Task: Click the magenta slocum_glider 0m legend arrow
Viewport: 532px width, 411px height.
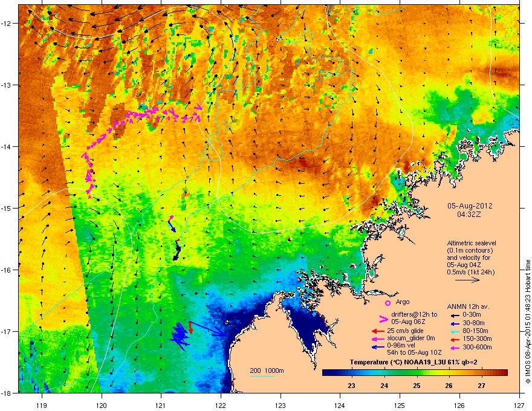Action: coord(378,339)
